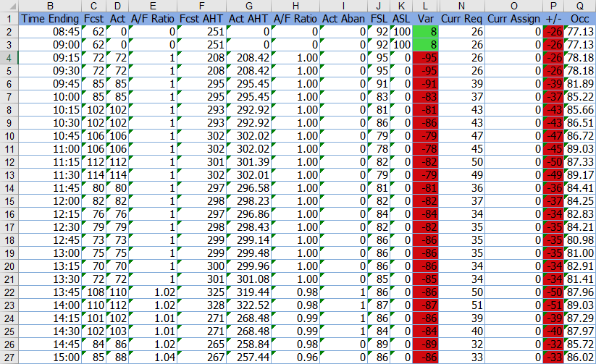The image size is (596, 364).
Task: Select the 'Curr Assign' header cell
Action: [513, 18]
